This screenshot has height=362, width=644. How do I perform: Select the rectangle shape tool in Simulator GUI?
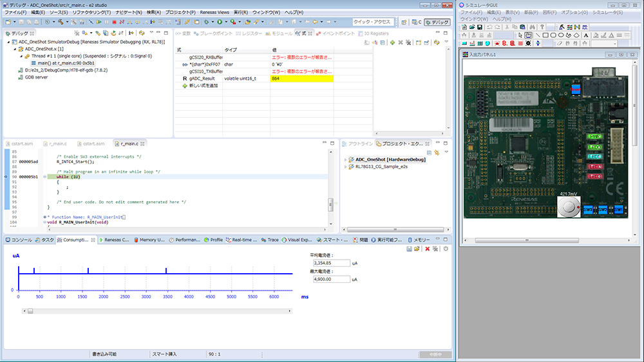tap(545, 35)
